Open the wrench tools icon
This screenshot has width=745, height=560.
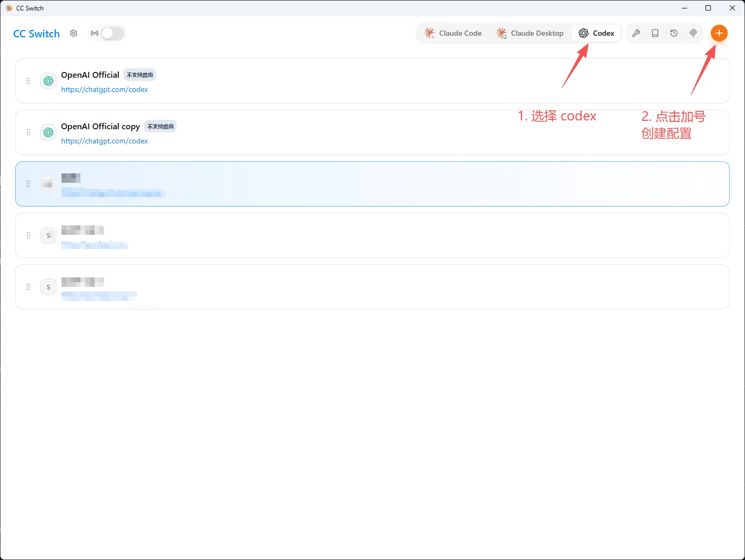[x=636, y=33]
